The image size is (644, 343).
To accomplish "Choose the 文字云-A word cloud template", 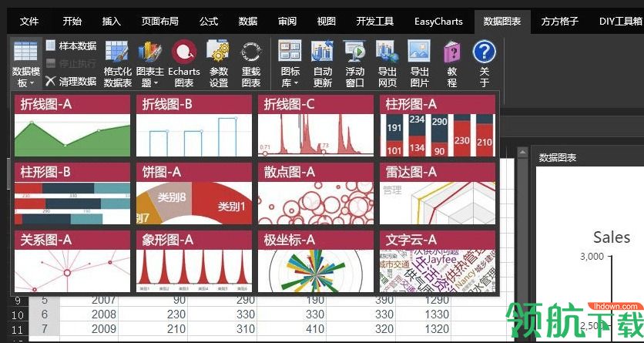I will point(438,261).
